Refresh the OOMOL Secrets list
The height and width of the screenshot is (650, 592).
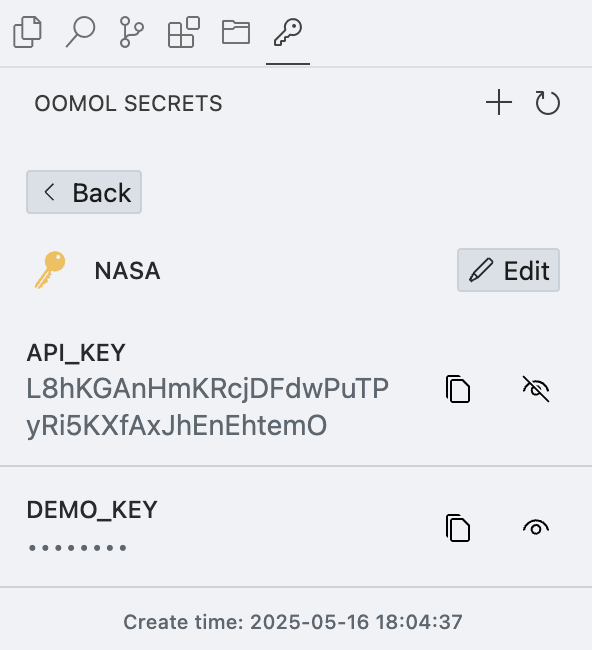coord(547,102)
